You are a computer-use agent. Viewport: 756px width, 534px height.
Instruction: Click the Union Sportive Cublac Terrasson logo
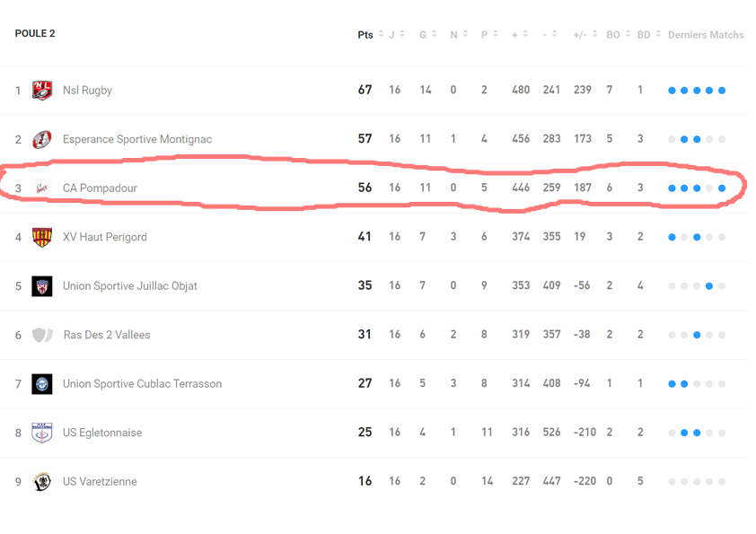click(x=42, y=384)
